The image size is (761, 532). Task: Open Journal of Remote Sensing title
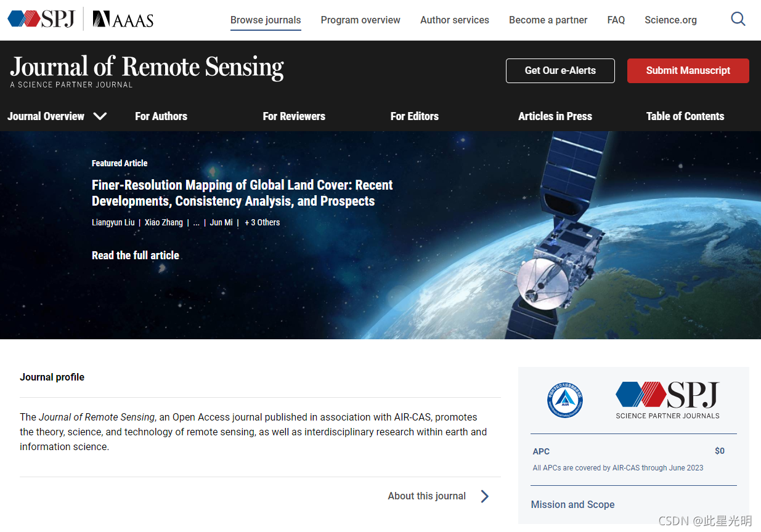147,66
